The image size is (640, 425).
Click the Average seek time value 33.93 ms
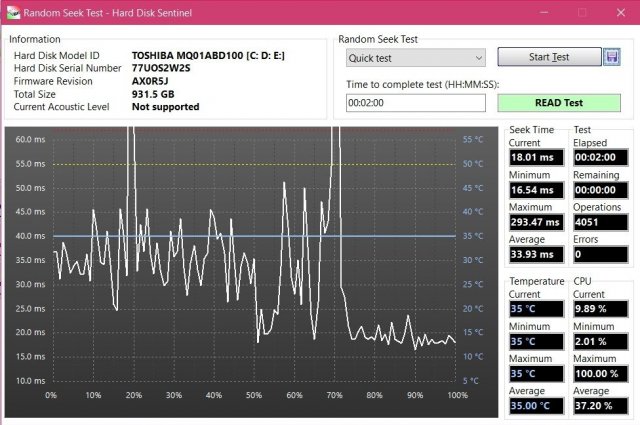click(x=536, y=253)
